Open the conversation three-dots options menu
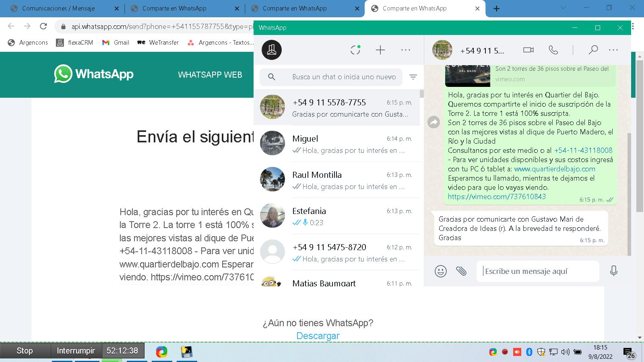644x362 pixels. (613, 50)
